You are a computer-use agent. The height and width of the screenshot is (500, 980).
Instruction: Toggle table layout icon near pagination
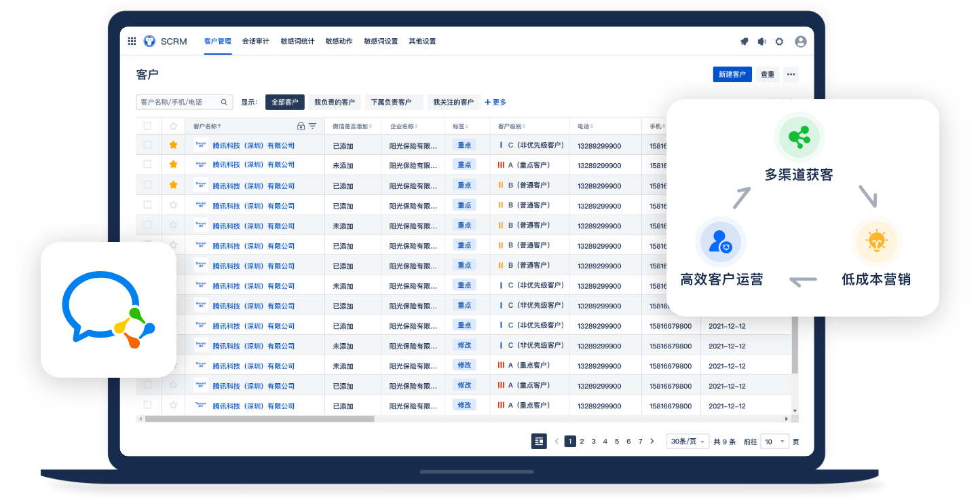[539, 441]
